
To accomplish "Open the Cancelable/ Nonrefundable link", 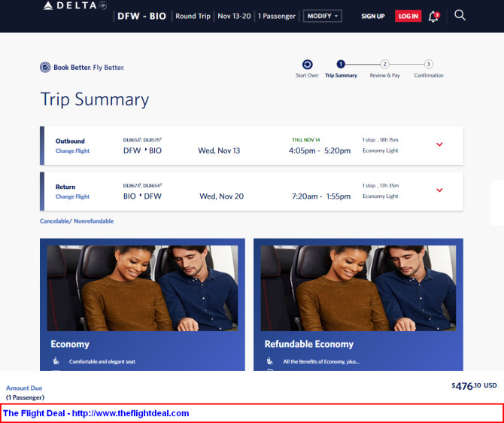I will click(77, 221).
